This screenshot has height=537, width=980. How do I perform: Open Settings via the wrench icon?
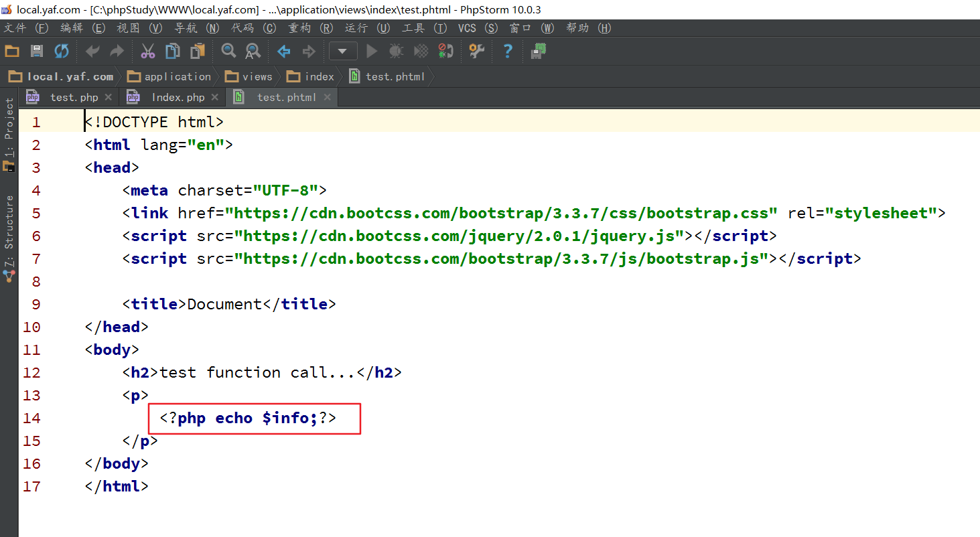tap(476, 51)
